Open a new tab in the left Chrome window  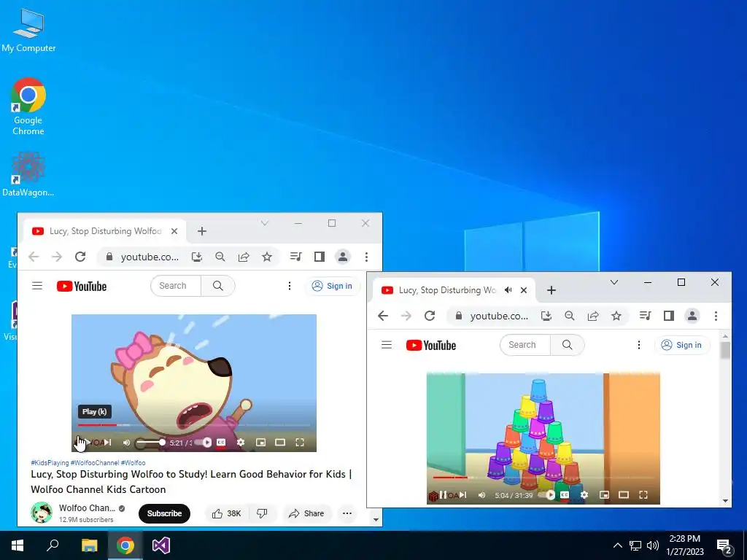click(202, 231)
